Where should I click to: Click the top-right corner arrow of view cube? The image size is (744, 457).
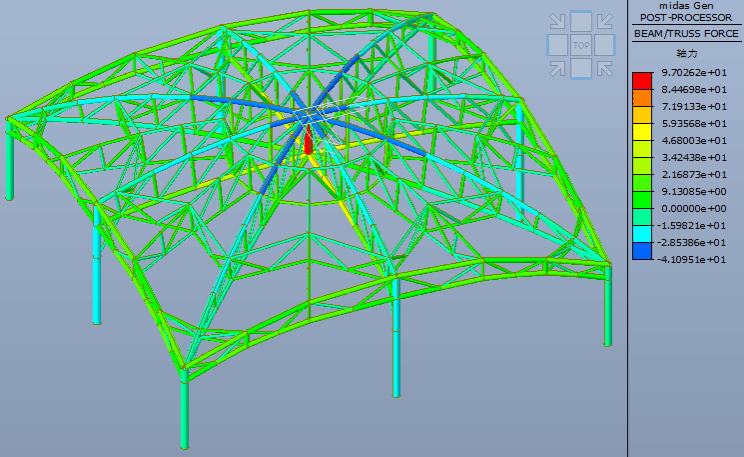pyautogui.click(x=605, y=21)
